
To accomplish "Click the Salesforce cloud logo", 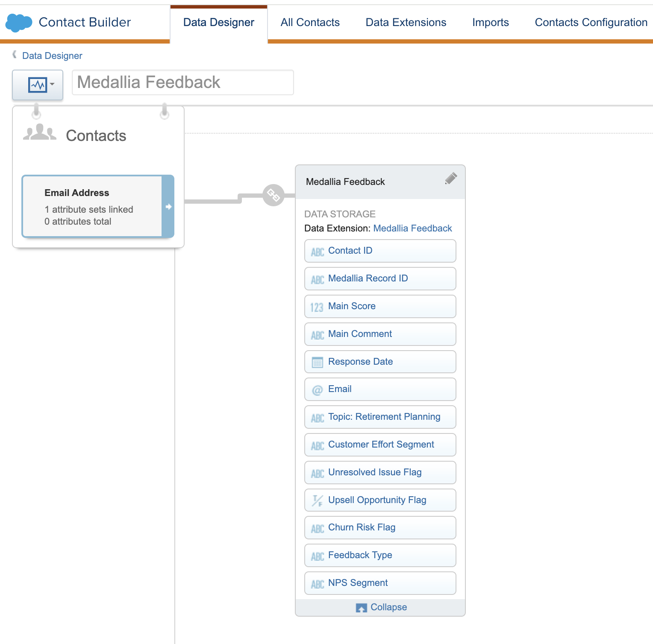I will pyautogui.click(x=19, y=23).
